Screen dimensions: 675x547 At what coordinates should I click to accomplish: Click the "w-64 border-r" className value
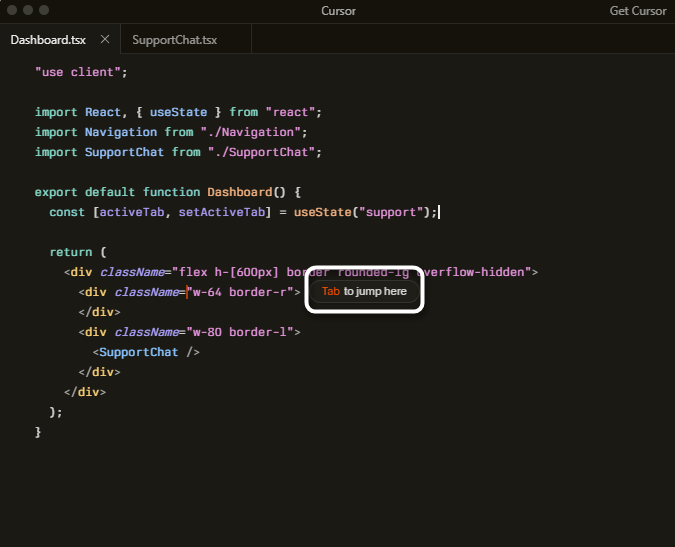(x=240, y=292)
